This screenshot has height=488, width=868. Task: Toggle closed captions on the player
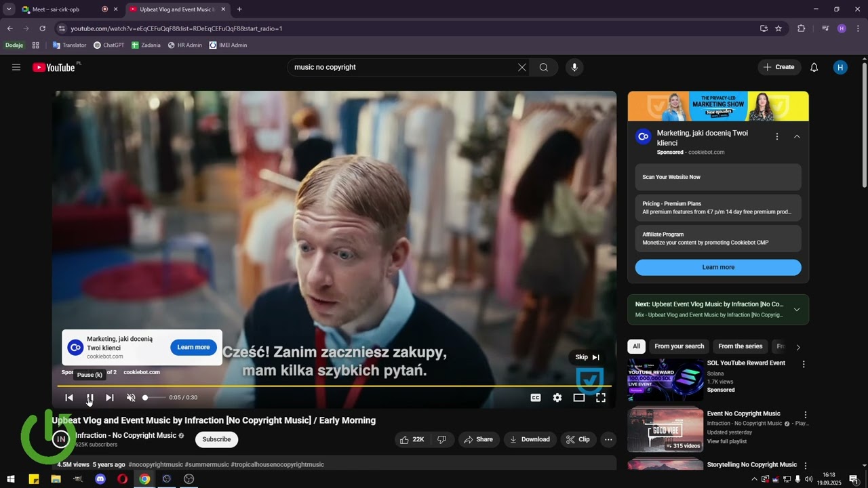tap(536, 398)
